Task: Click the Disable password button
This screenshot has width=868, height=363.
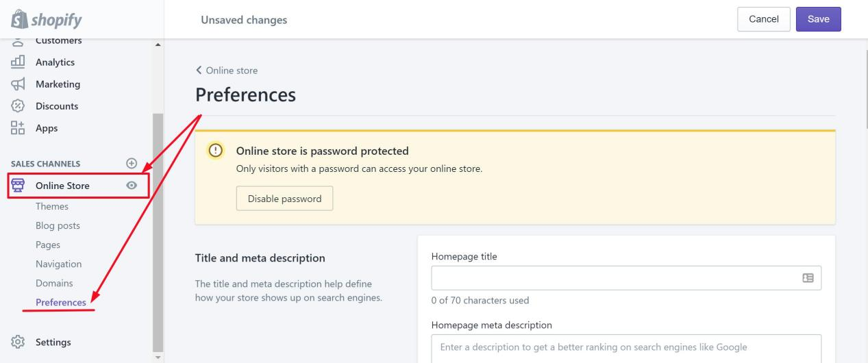Action: tap(284, 199)
